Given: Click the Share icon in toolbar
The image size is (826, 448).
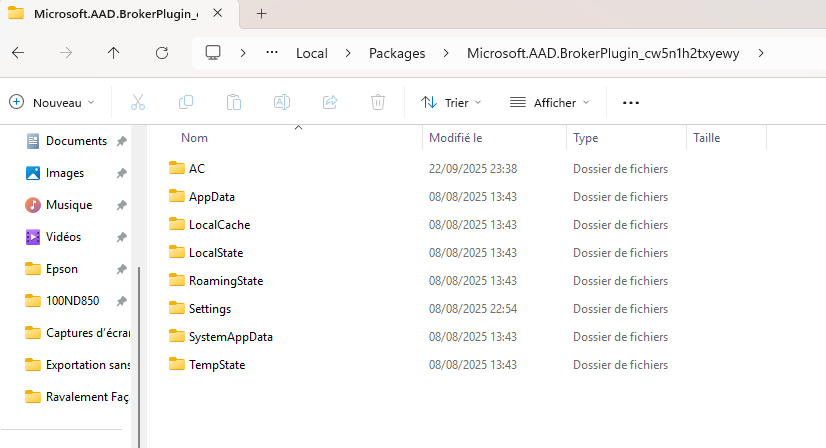Looking at the screenshot, I should 330,102.
